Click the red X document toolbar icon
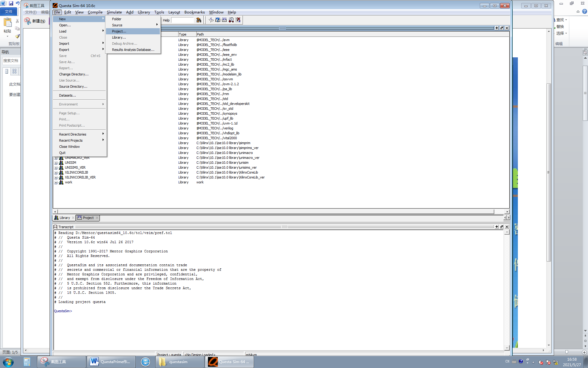588x368 pixels. point(238,20)
